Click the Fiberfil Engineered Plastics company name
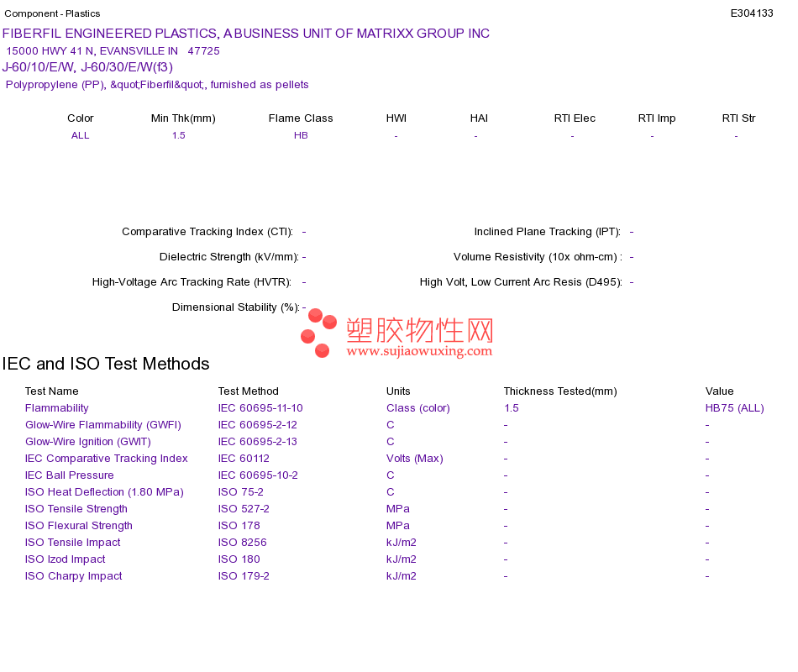This screenshot has height=672, width=798. point(246,34)
